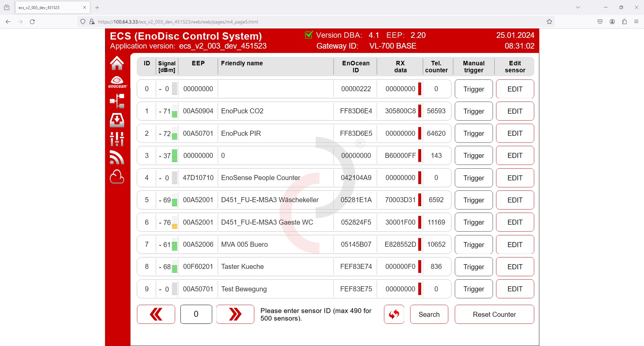Click the EnOcean logo icon

point(117,82)
